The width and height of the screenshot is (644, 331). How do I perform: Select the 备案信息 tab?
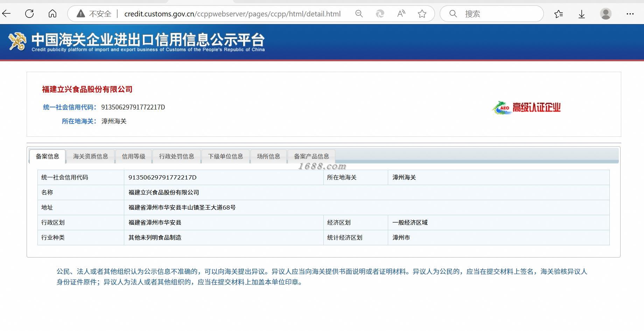(47, 156)
